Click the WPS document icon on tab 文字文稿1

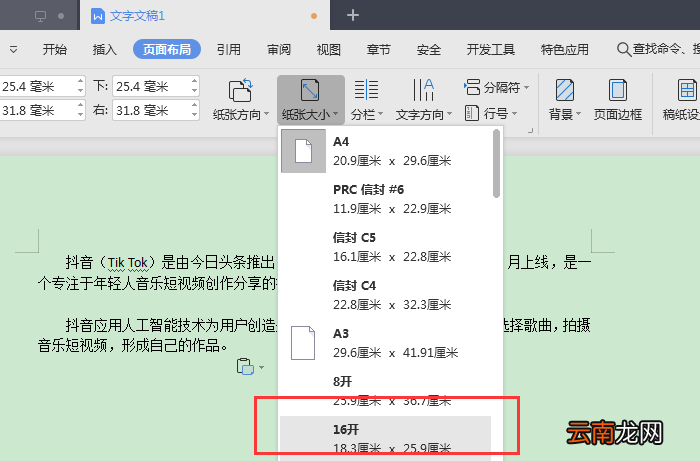[97, 16]
